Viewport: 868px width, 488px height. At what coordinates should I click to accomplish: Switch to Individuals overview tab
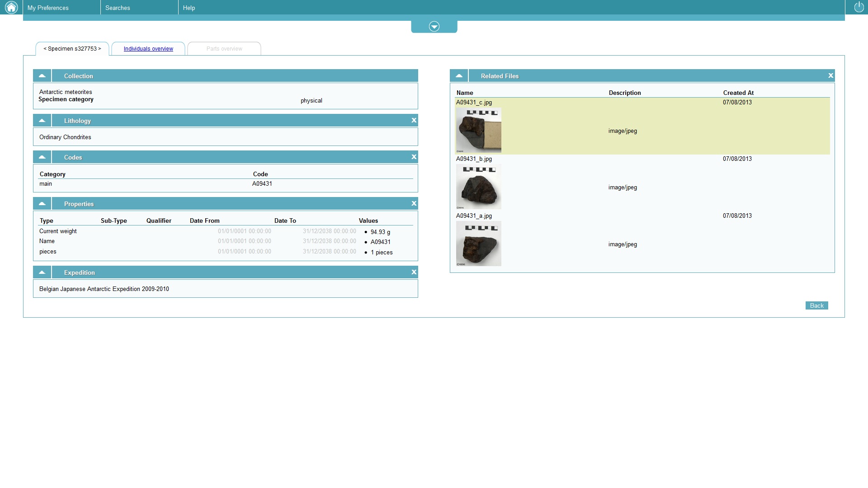148,49
